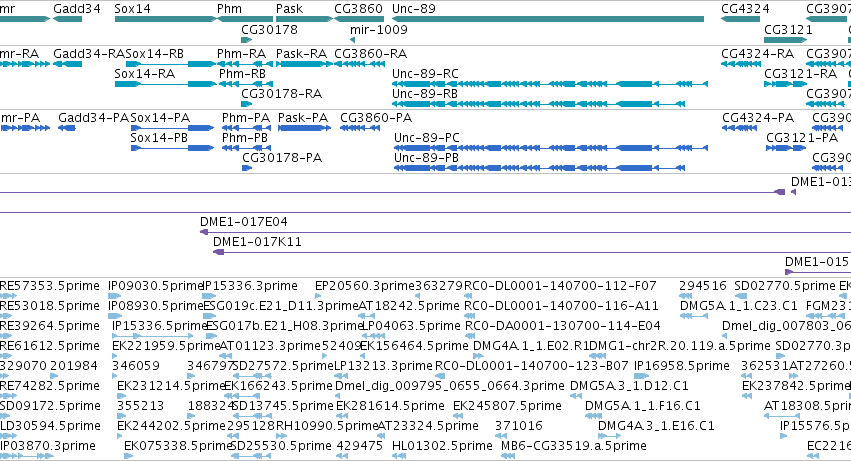Click the CG30178-RA transcript label
Image resolution: width=851 pixels, height=461 pixels.
click(x=282, y=93)
